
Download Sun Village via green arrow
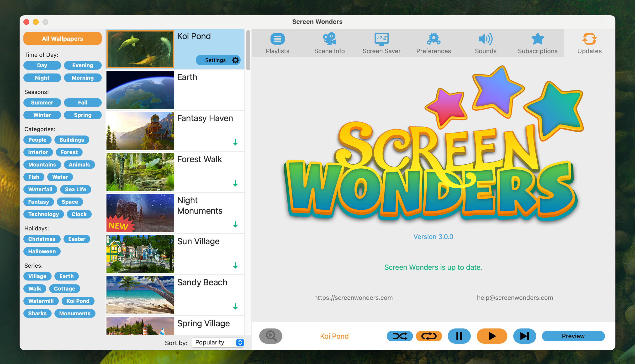[x=235, y=265]
